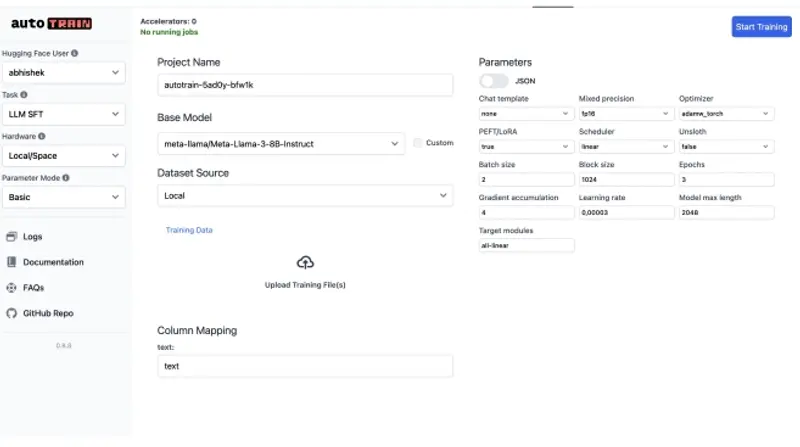This screenshot has height=447, width=800.
Task: Open the GitHub Repo sidebar link
Action: tap(48, 313)
